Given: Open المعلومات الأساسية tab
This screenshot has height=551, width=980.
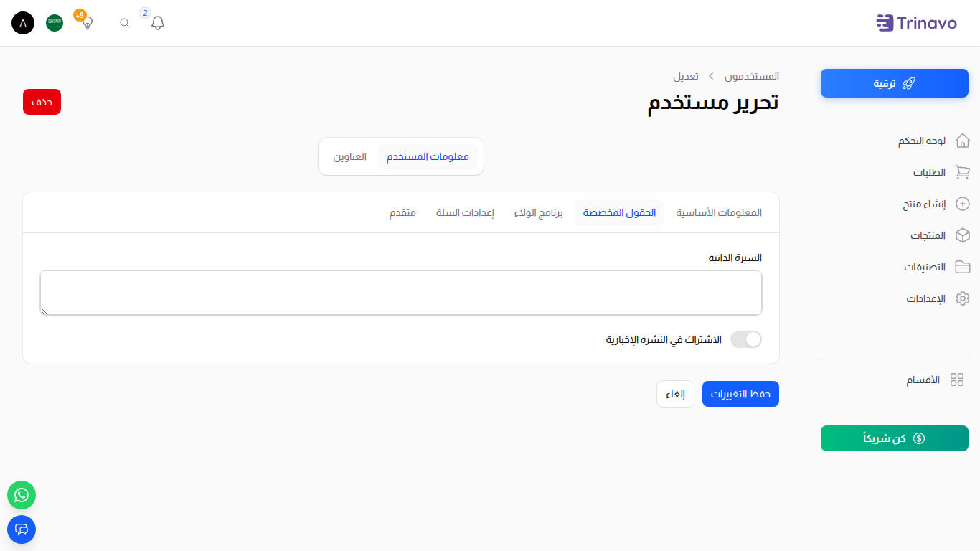Looking at the screenshot, I should point(719,212).
